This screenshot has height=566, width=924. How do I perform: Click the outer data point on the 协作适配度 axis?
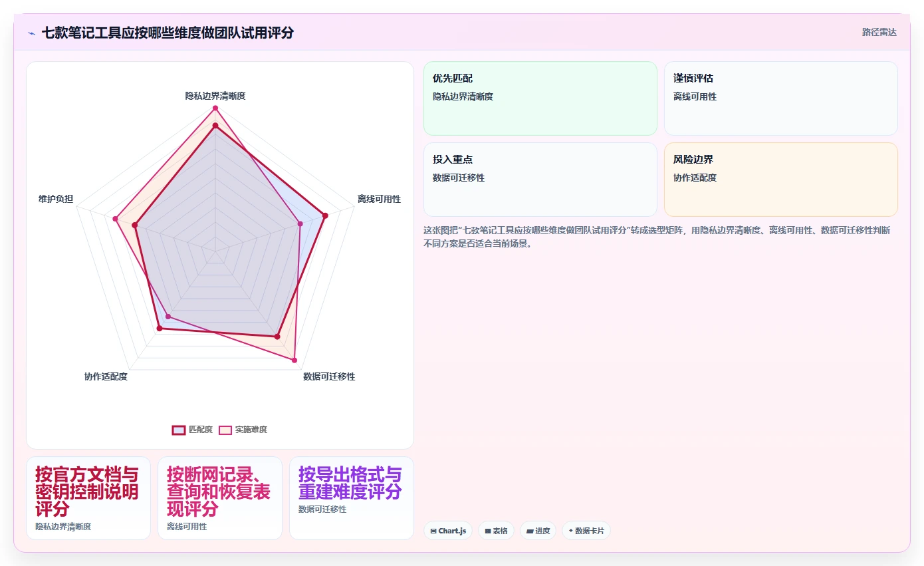[159, 328]
